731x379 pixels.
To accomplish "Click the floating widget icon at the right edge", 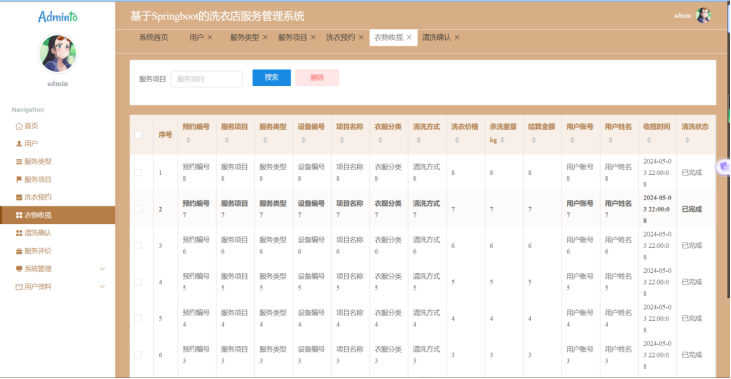I will (724, 166).
